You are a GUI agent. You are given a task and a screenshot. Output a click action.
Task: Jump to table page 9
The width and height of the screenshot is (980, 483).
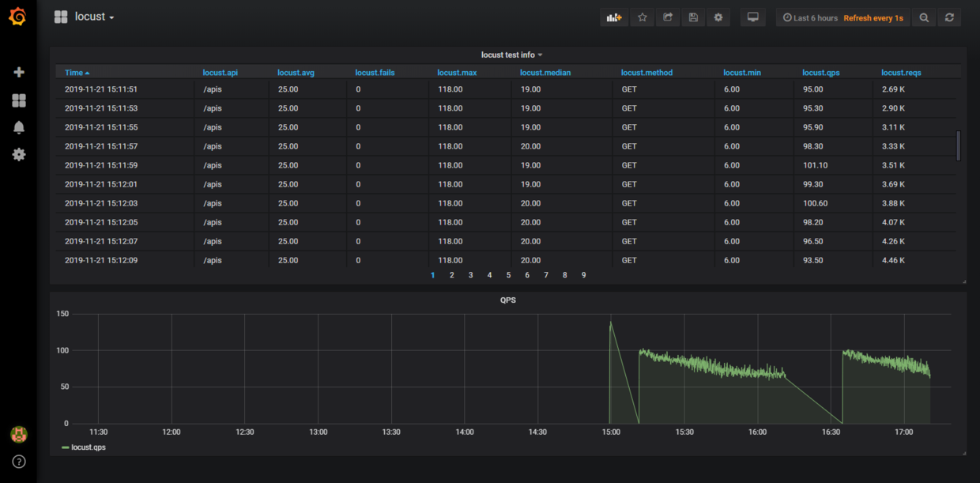pos(584,275)
